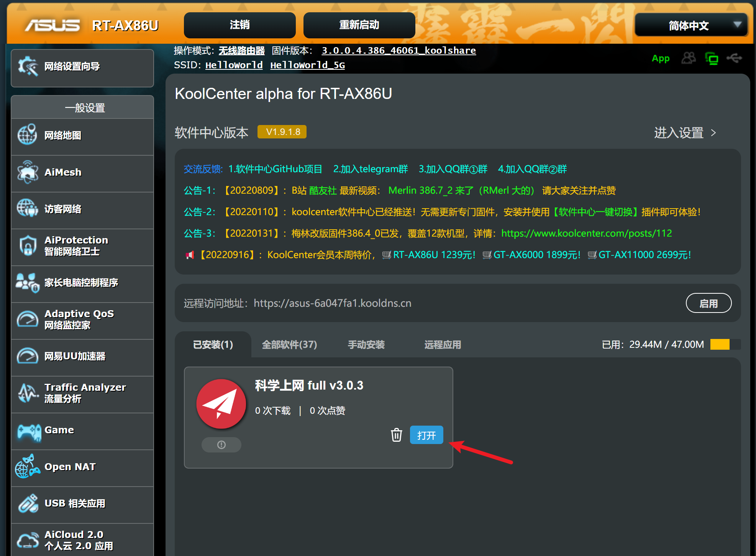Click the green network clients status icon

click(x=712, y=58)
